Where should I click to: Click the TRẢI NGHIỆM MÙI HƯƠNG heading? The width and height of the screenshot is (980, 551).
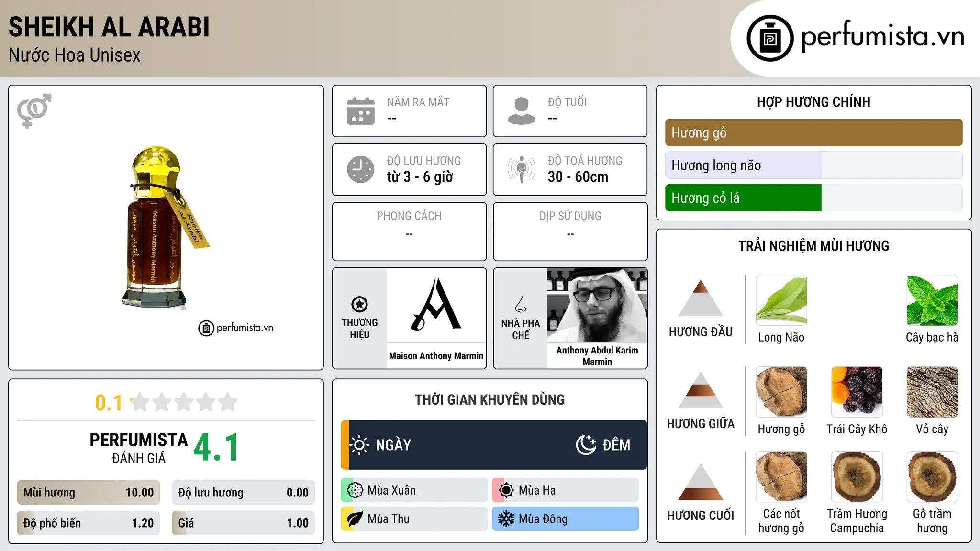coord(813,246)
